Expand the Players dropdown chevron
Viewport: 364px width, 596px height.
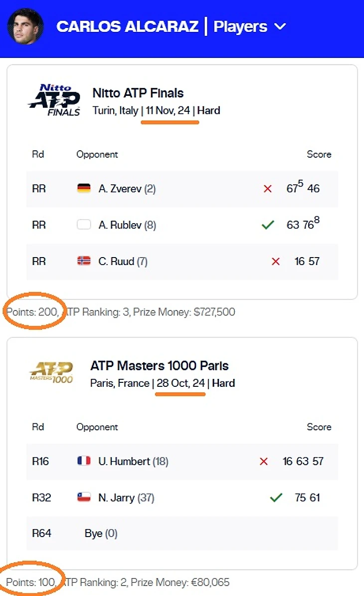[x=280, y=26]
